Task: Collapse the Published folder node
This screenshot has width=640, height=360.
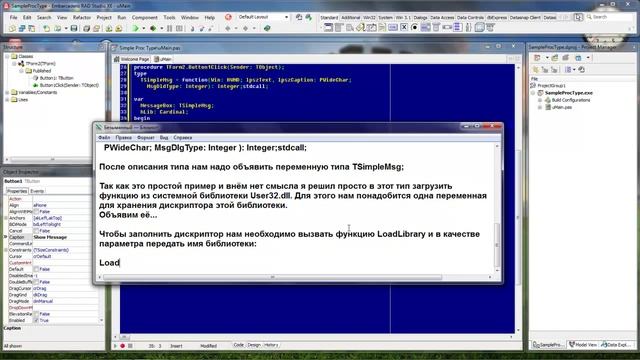Action: [x=22, y=71]
